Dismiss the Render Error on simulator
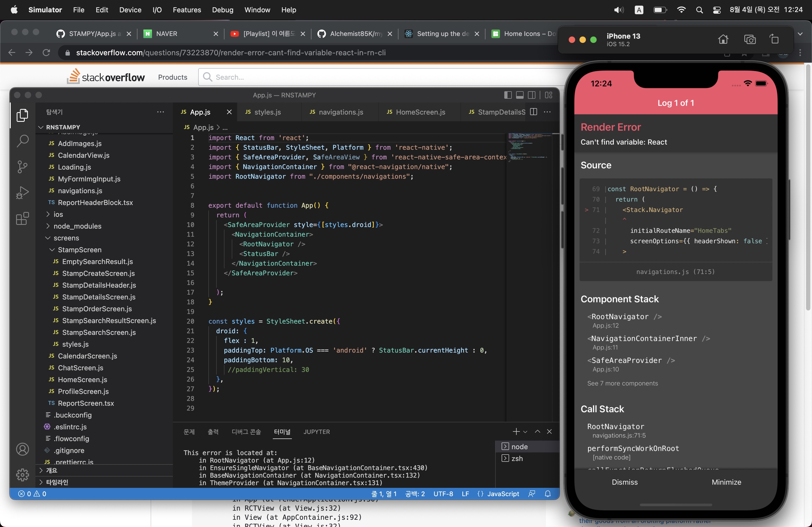Viewport: 812px width, 527px height. point(625,482)
